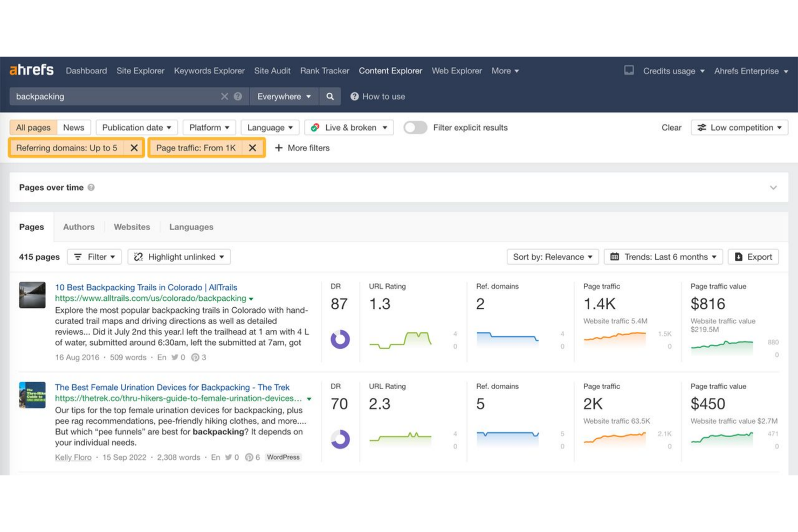Open the Pages over time help tooltip
Image resolution: width=798 pixels, height=532 pixels.
coord(91,187)
